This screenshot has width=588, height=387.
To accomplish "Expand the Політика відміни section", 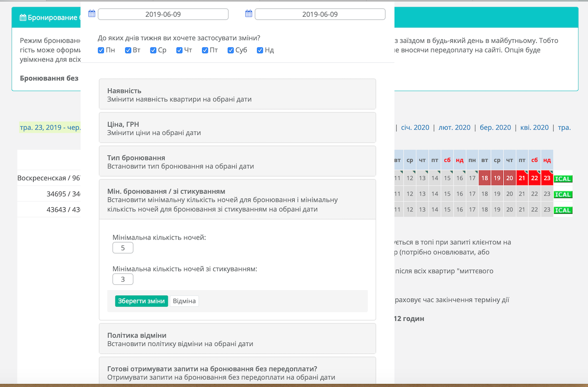I will [x=238, y=339].
